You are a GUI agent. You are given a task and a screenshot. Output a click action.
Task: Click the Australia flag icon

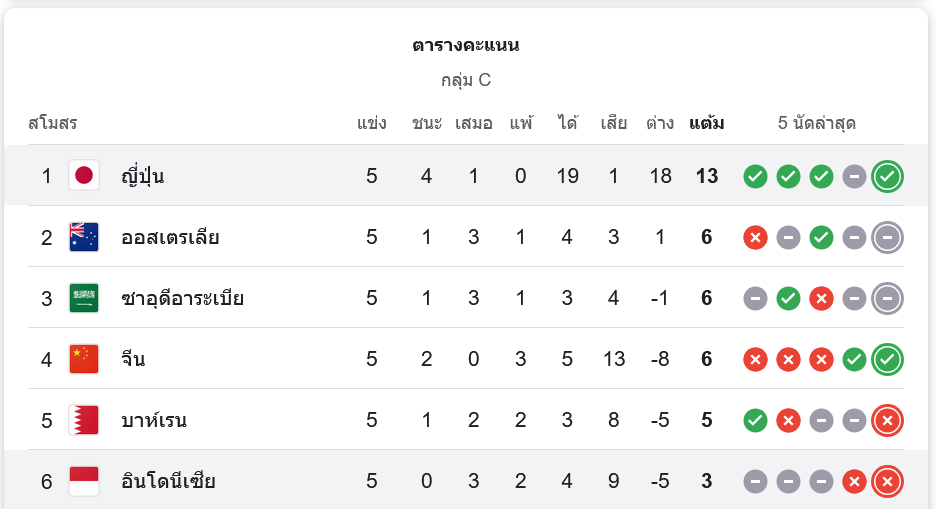[84, 237]
